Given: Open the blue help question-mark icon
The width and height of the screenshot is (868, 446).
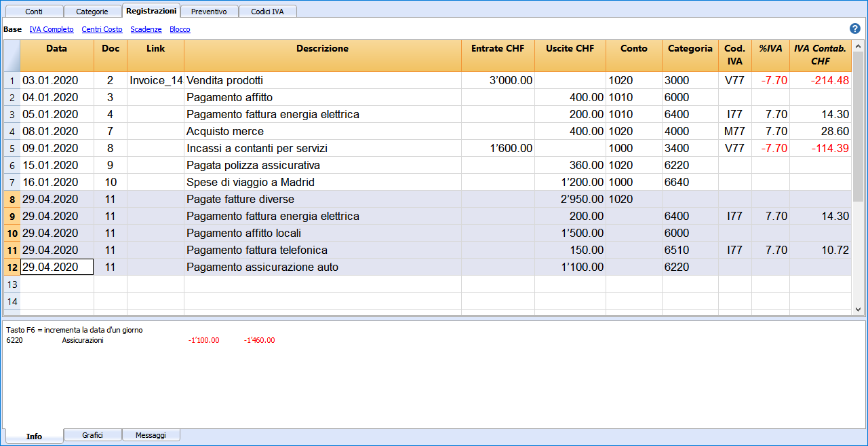Looking at the screenshot, I should coord(854,29).
